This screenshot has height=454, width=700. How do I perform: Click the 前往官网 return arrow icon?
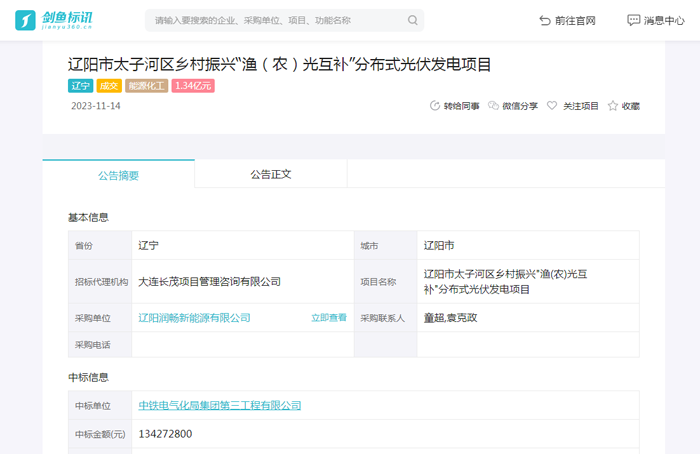[545, 21]
